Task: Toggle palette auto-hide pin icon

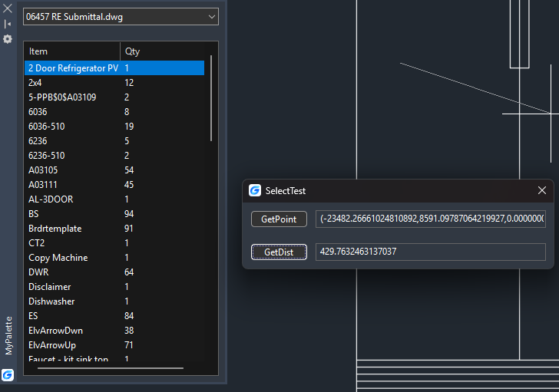Action: point(8,24)
